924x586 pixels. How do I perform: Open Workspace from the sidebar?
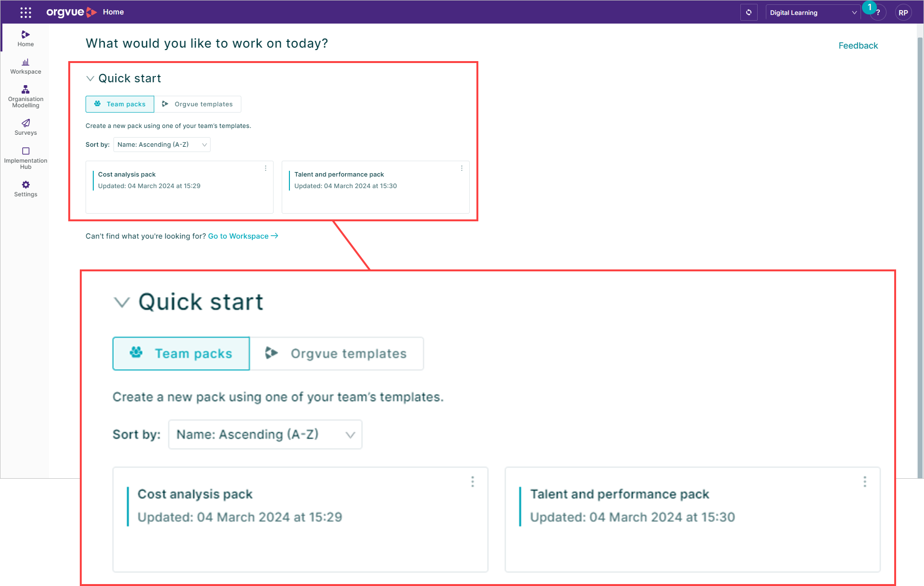[25, 66]
